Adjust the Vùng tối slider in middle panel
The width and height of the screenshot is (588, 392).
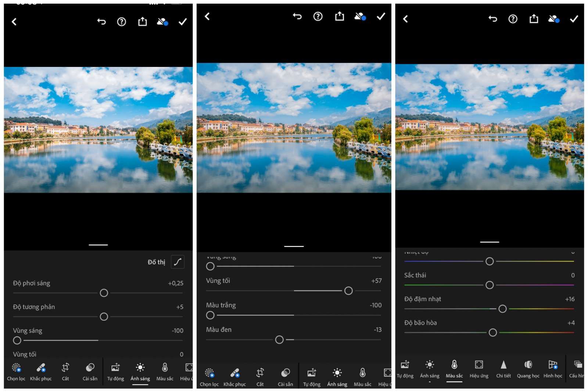pyautogui.click(x=348, y=291)
